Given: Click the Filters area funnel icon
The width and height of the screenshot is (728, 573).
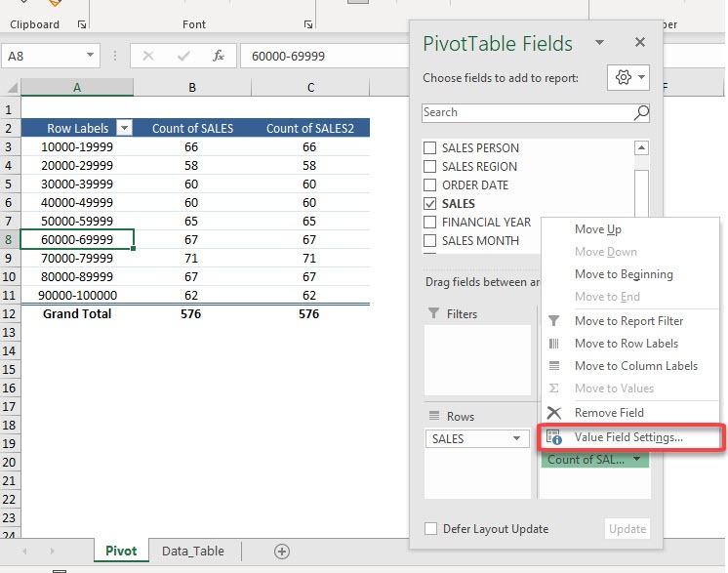Looking at the screenshot, I should click(x=433, y=313).
